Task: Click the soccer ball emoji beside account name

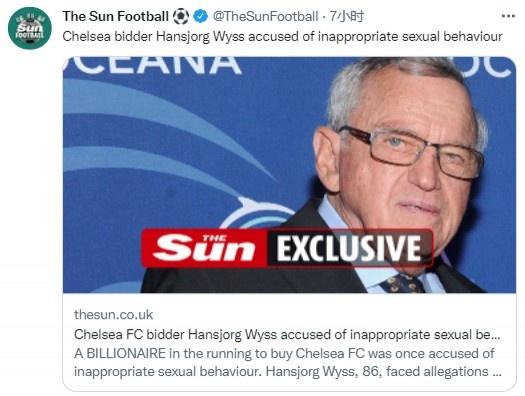Action: [x=181, y=16]
